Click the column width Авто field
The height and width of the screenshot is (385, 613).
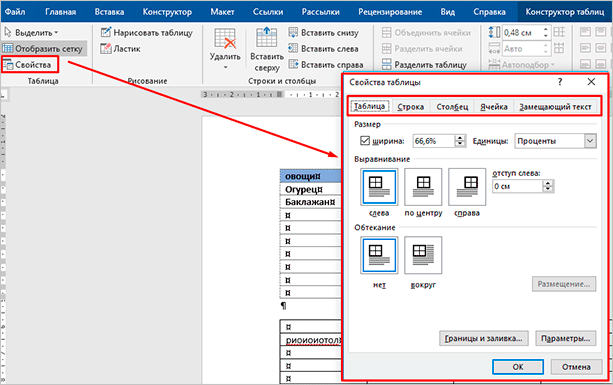521,48
